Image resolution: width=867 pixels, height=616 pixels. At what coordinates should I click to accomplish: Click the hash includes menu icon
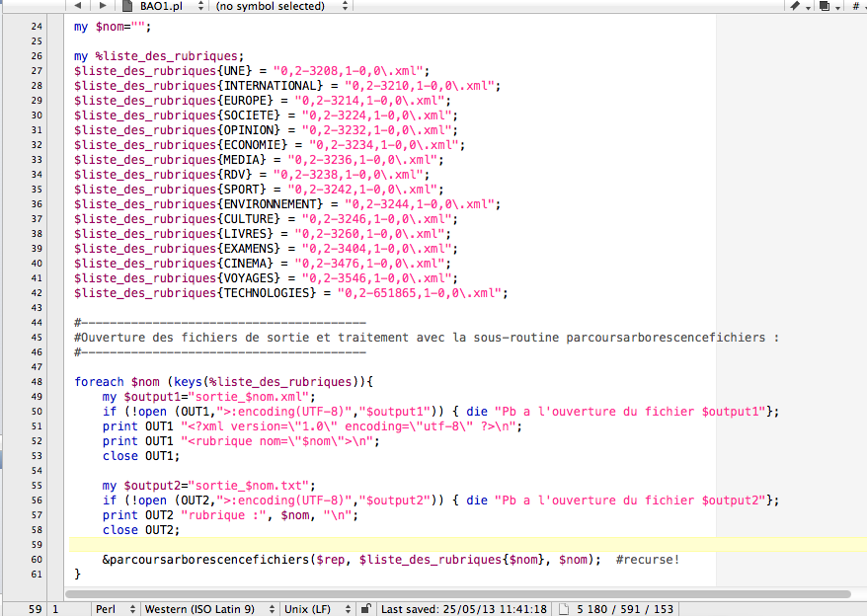pos(855,6)
